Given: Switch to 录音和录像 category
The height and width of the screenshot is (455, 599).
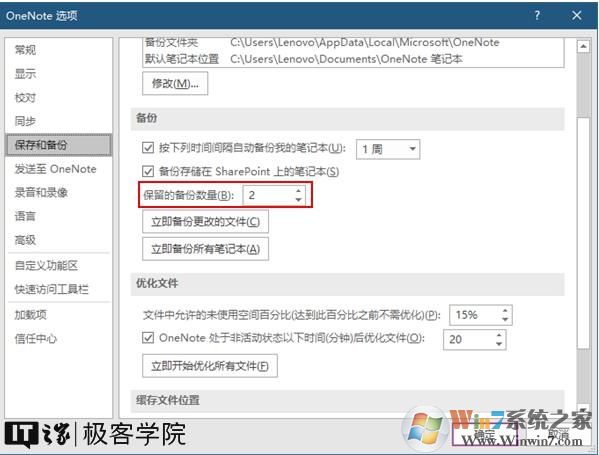Looking at the screenshot, I should (x=41, y=193).
